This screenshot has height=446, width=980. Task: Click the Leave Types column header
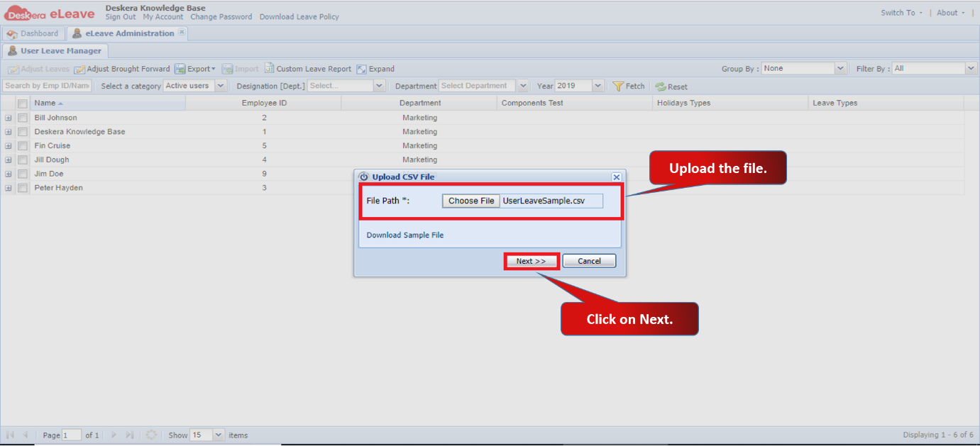(x=886, y=103)
